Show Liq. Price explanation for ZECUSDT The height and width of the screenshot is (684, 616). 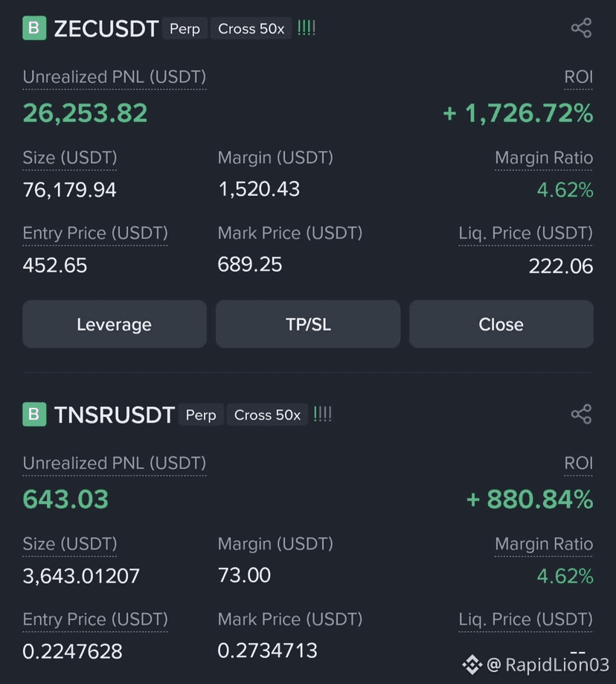click(526, 234)
